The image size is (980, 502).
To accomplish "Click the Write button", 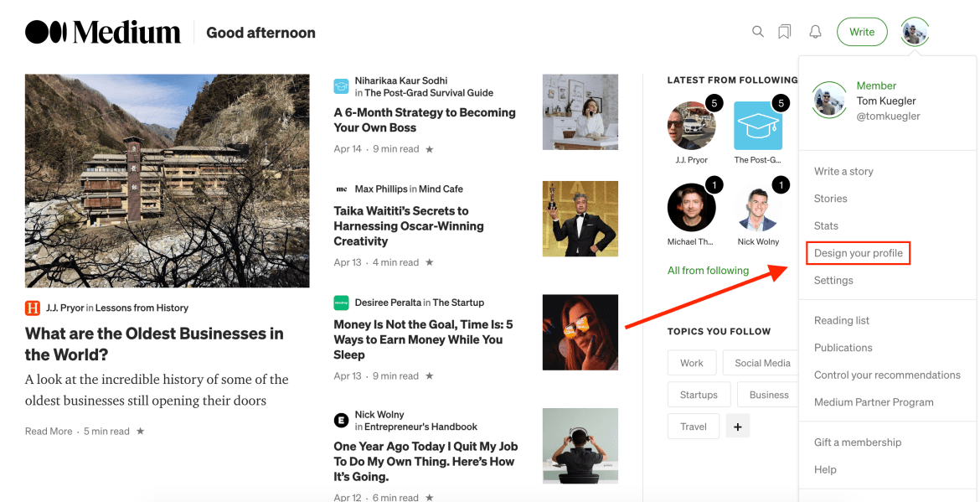I will 862,31.
